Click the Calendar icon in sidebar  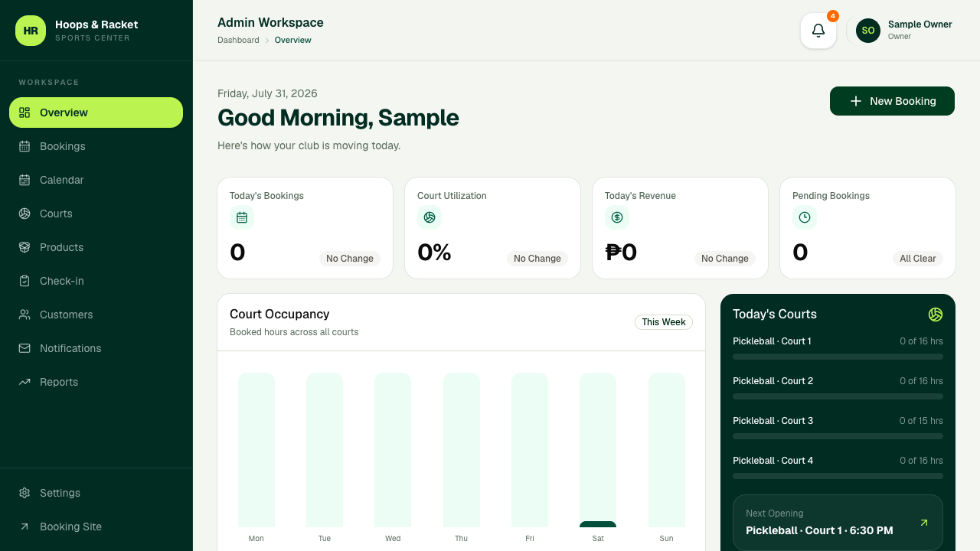pyautogui.click(x=24, y=180)
